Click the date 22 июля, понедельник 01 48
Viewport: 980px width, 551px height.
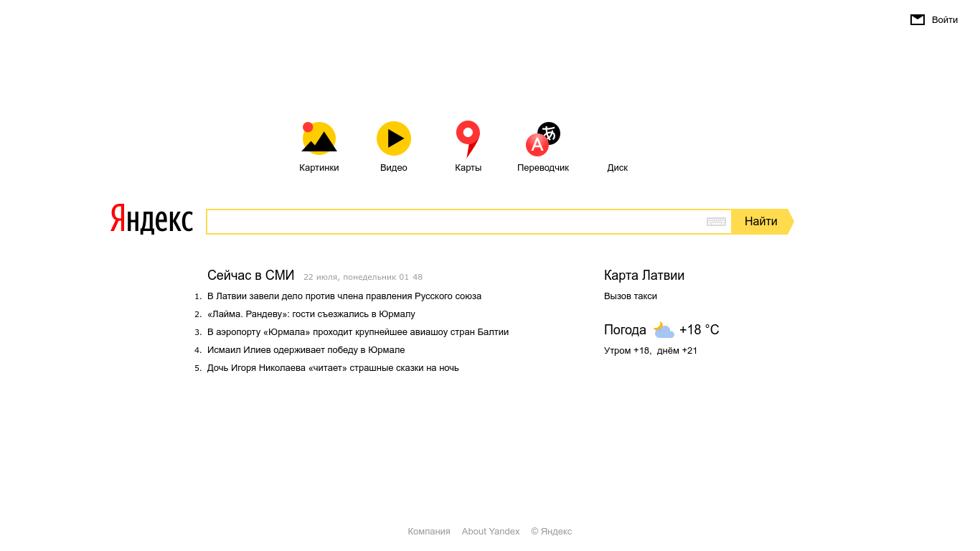(x=363, y=277)
